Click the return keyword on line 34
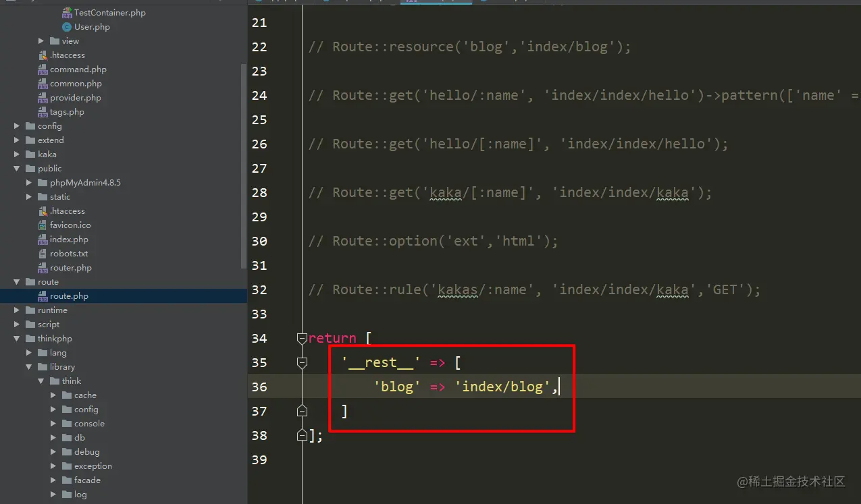Viewport: 861px width, 504px height. (332, 338)
